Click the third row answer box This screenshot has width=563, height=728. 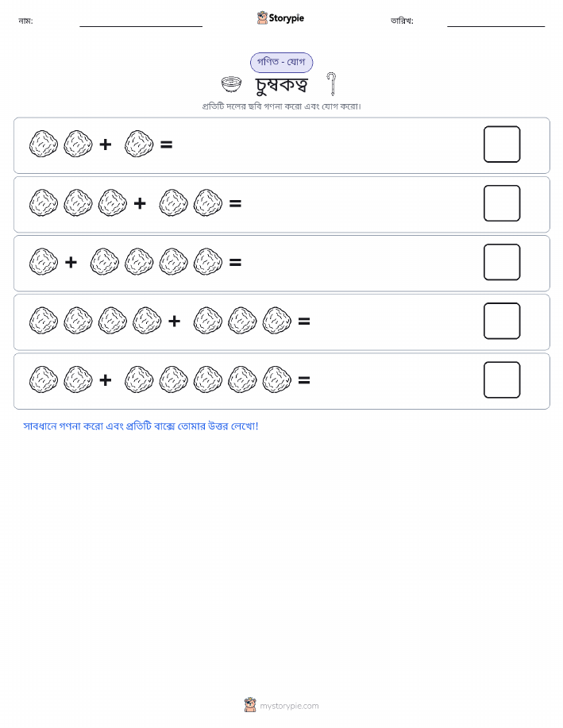502,262
